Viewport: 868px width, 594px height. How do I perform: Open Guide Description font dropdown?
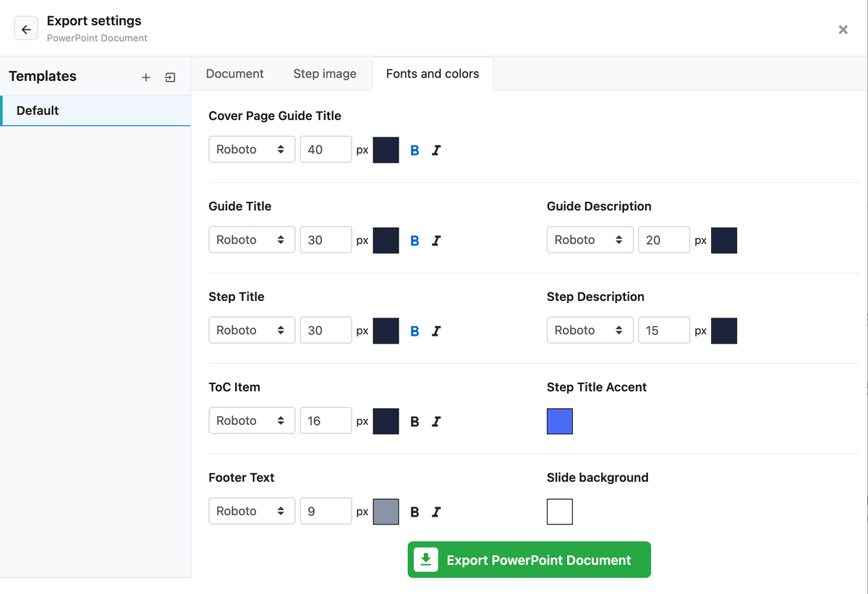[590, 239]
